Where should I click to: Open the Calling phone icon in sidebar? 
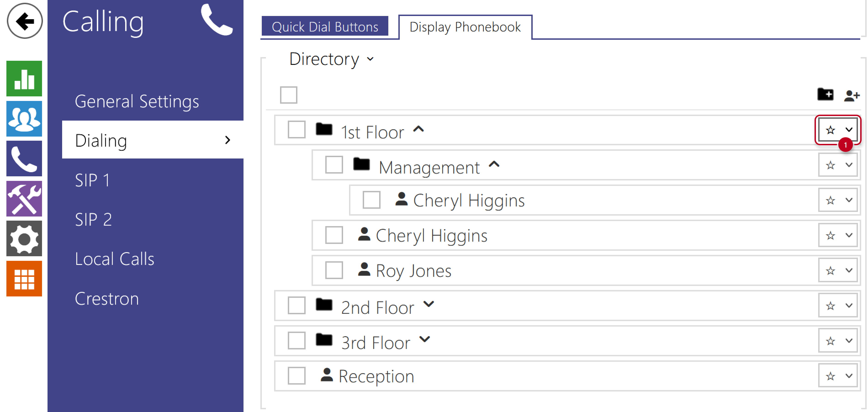click(24, 159)
